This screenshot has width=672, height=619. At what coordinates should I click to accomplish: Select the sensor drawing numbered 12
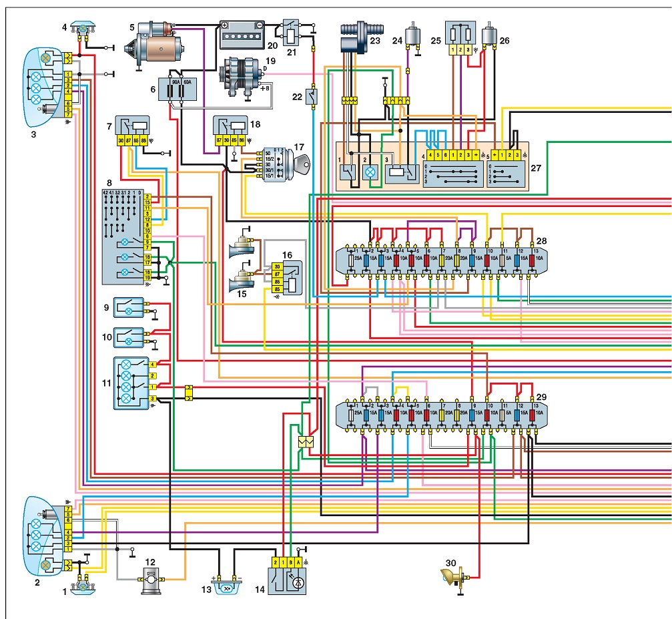click(151, 581)
